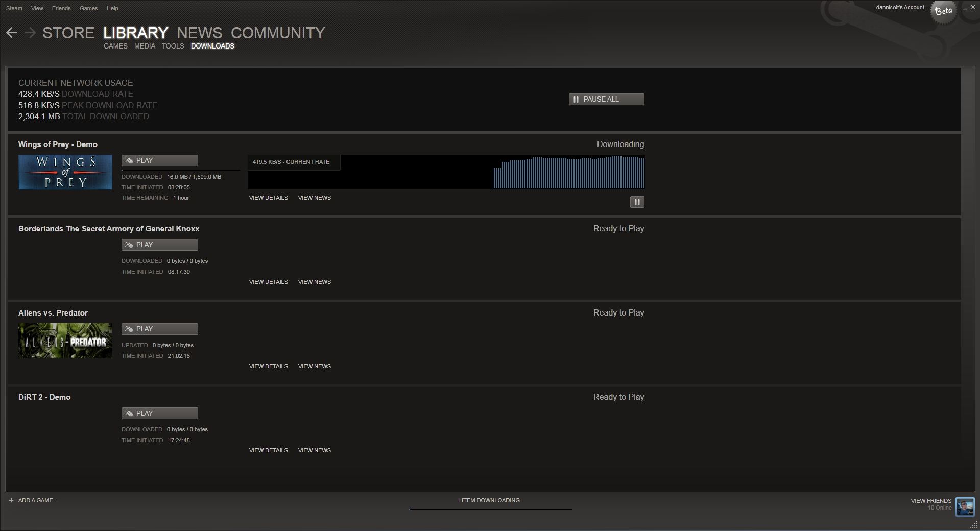Switch to the GAMES library tab
The image size is (980, 531).
[x=115, y=46]
